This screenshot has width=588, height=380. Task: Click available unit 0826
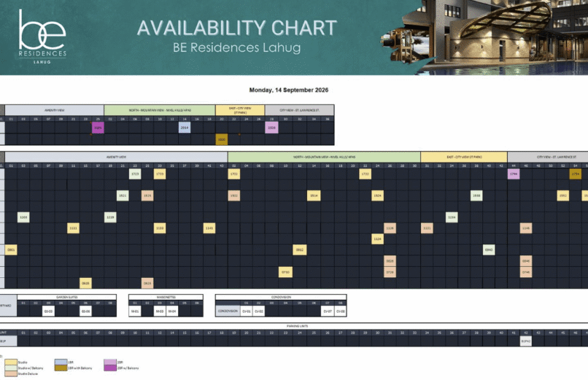[390, 261]
